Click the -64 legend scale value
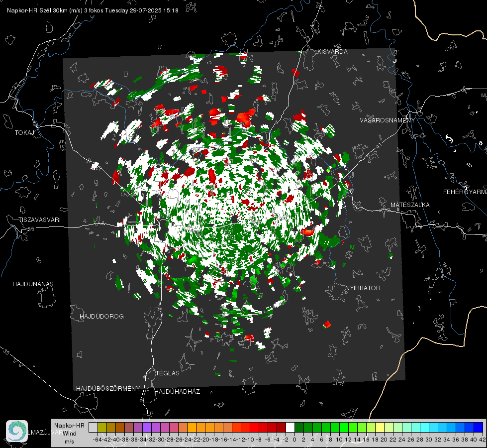Image resolution: width=487 pixels, height=448 pixels. 97,440
